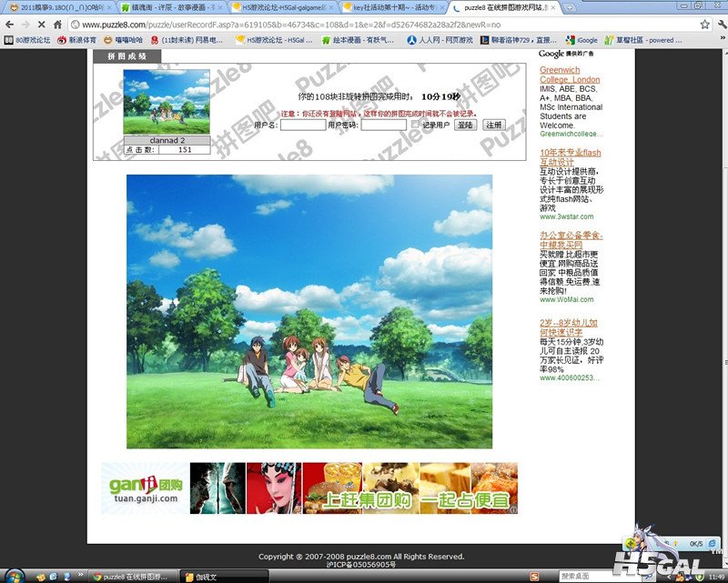Screen dimensions: 728x583
Task: Click the 注册 register button
Action: coord(494,125)
